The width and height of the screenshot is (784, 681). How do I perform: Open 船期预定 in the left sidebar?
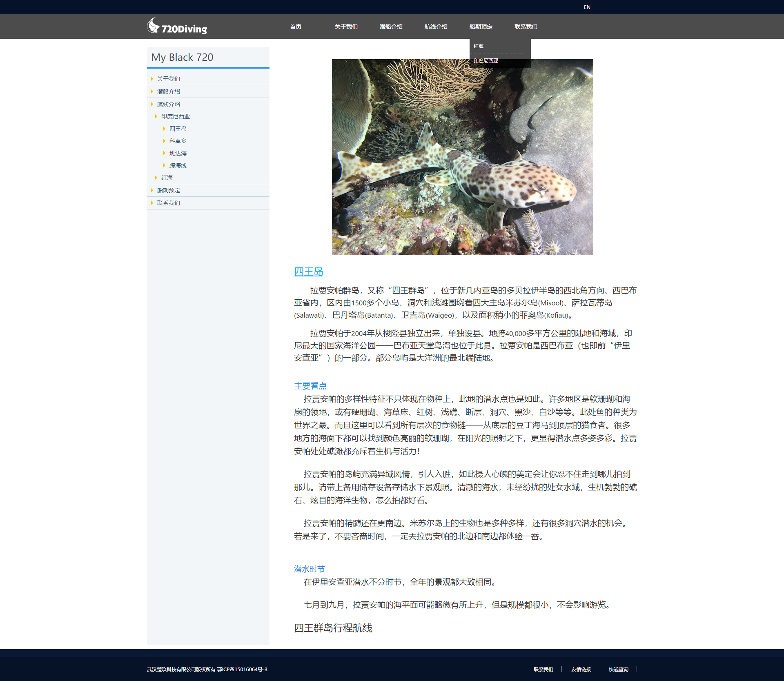168,190
